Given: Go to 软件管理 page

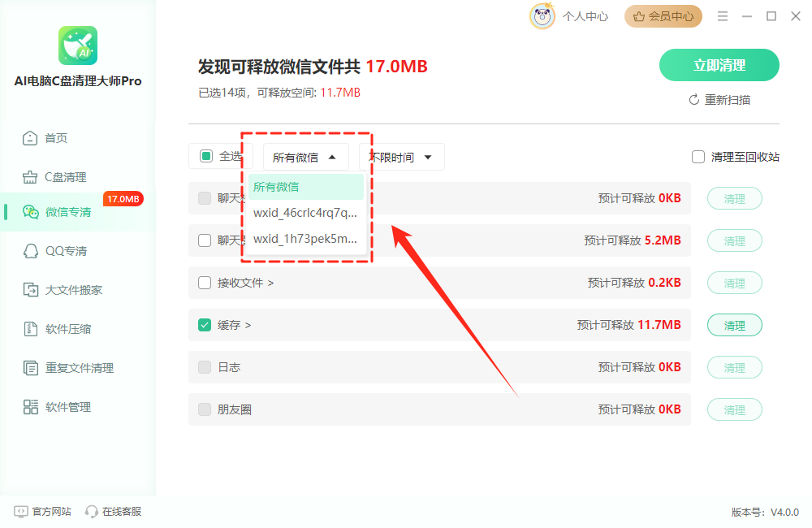Looking at the screenshot, I should 57,407.
